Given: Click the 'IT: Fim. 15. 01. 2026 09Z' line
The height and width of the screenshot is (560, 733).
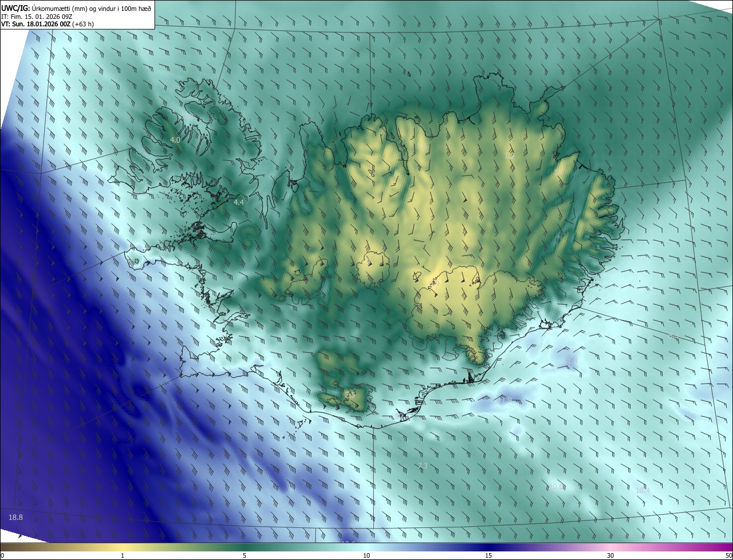Looking at the screenshot, I should point(37,16).
